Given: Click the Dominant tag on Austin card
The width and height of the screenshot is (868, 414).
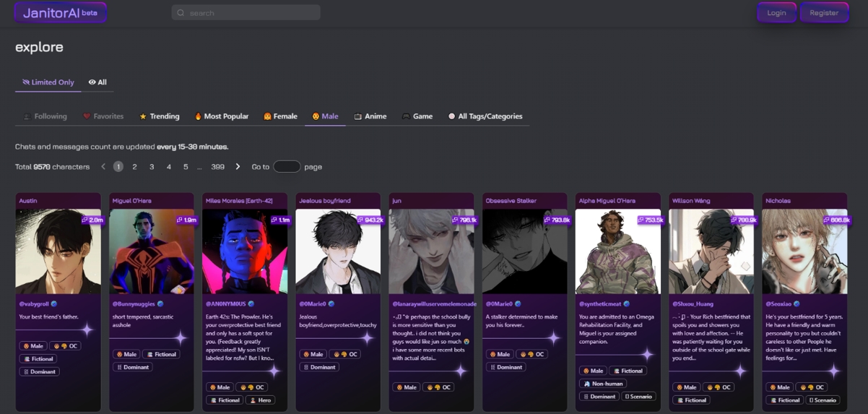Looking at the screenshot, I should point(40,371).
